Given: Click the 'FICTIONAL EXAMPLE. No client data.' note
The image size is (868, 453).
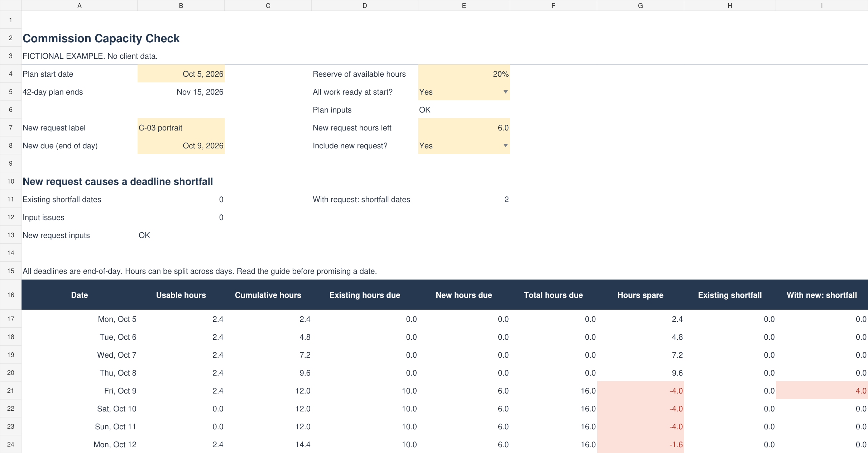Looking at the screenshot, I should [90, 56].
